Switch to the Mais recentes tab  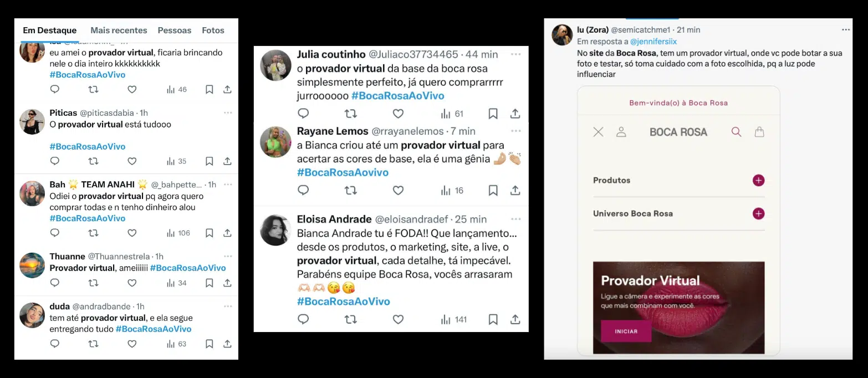click(119, 30)
